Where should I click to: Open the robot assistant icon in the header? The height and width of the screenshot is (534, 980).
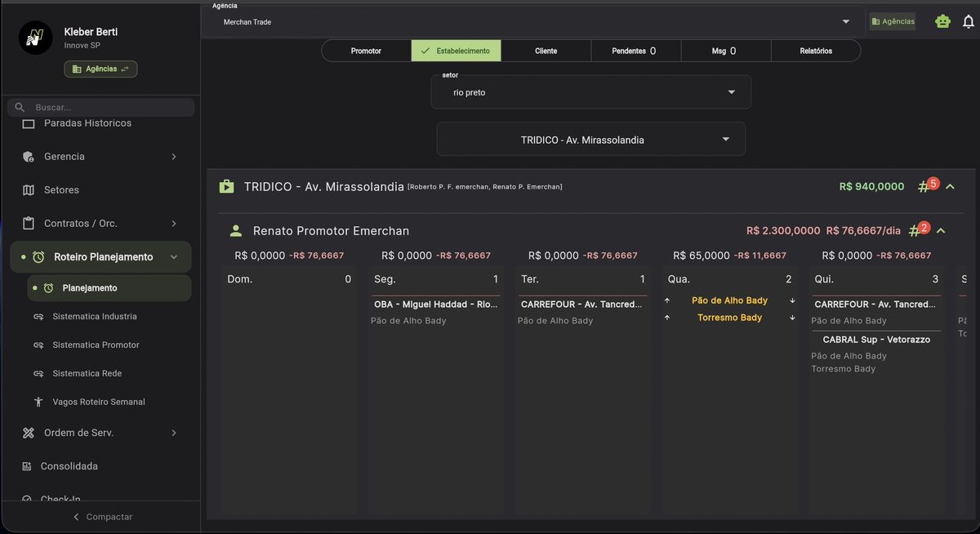(943, 20)
